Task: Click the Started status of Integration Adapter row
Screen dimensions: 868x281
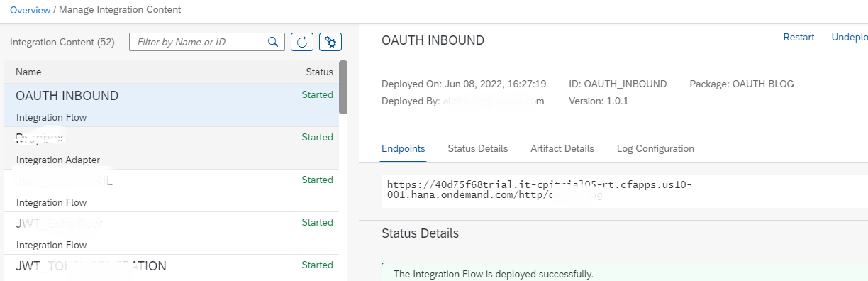Action: point(317,137)
